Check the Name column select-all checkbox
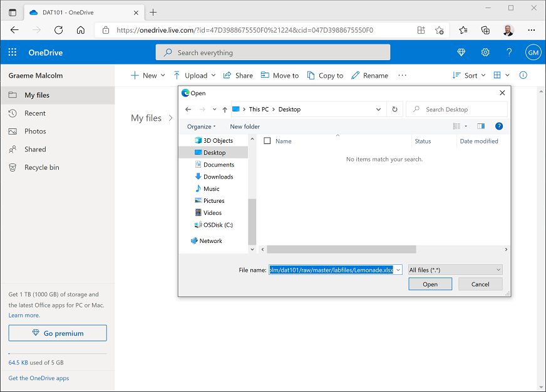 click(x=266, y=140)
